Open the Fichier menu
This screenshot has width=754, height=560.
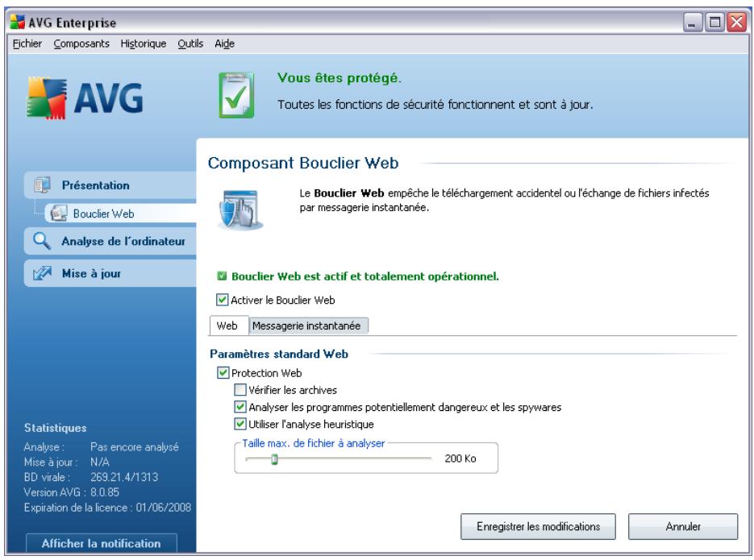27,44
